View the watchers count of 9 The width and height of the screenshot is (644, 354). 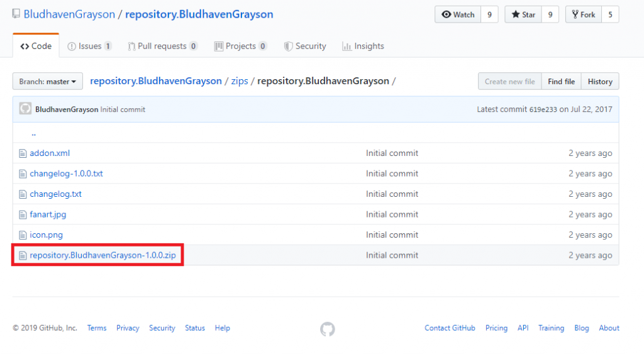(x=489, y=14)
